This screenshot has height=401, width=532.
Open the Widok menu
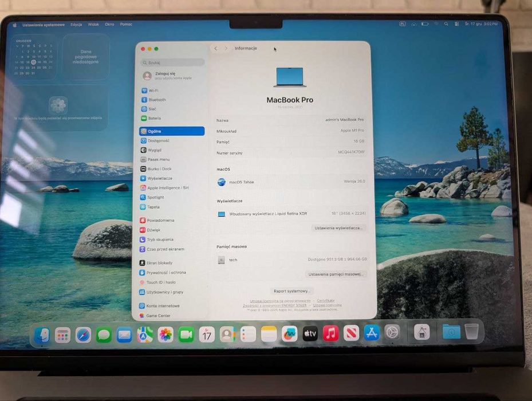[93, 25]
